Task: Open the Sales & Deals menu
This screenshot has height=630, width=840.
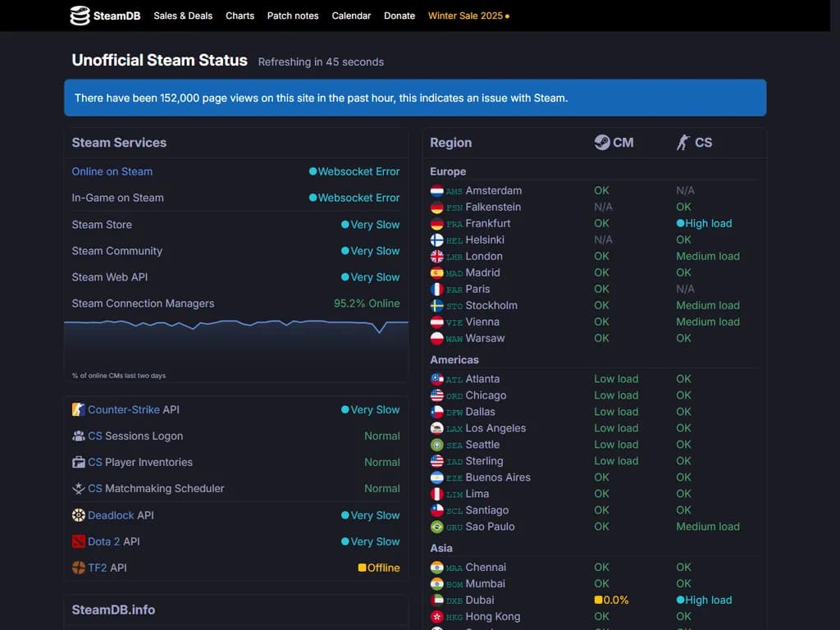Action: [x=183, y=16]
